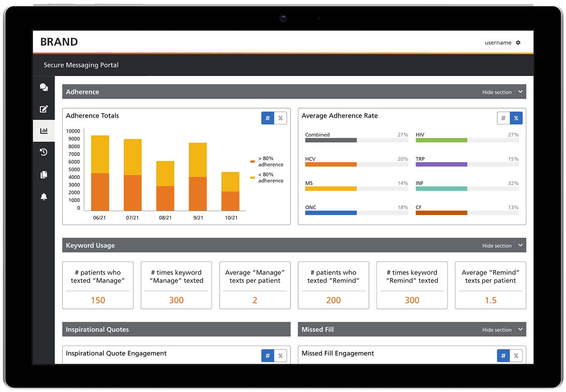The width and height of the screenshot is (566, 392).
Task: Select the 10/21 bar in Adherence Totals
Action: click(230, 191)
